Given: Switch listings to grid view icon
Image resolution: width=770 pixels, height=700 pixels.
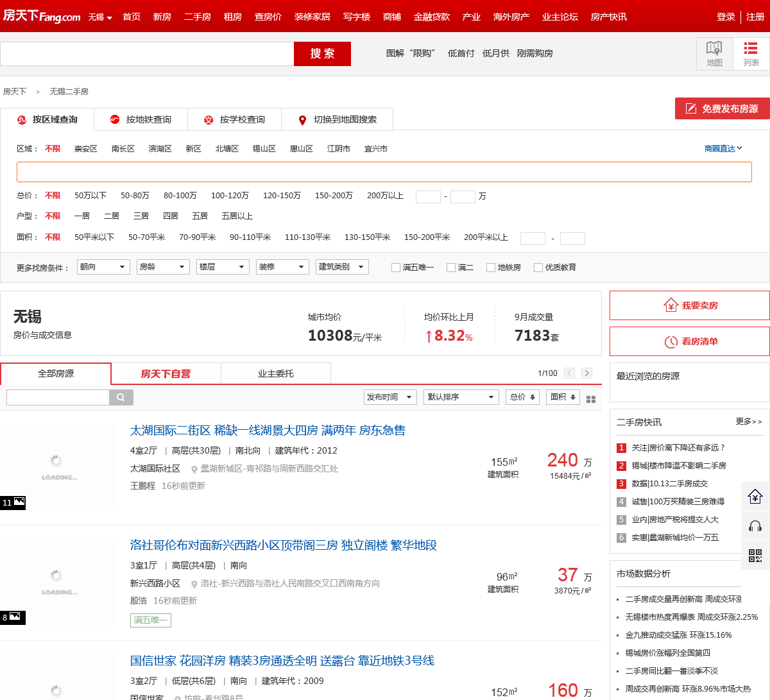Looking at the screenshot, I should pyautogui.click(x=591, y=398).
